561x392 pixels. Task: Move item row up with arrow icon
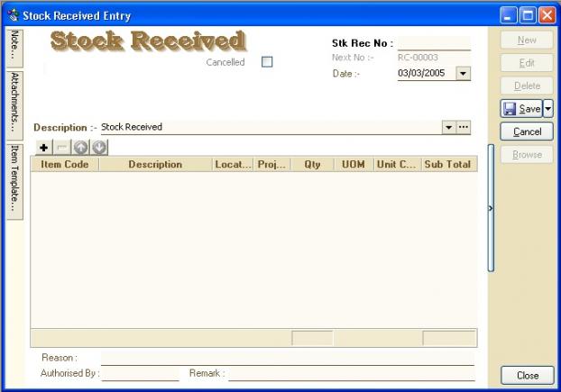[81, 147]
